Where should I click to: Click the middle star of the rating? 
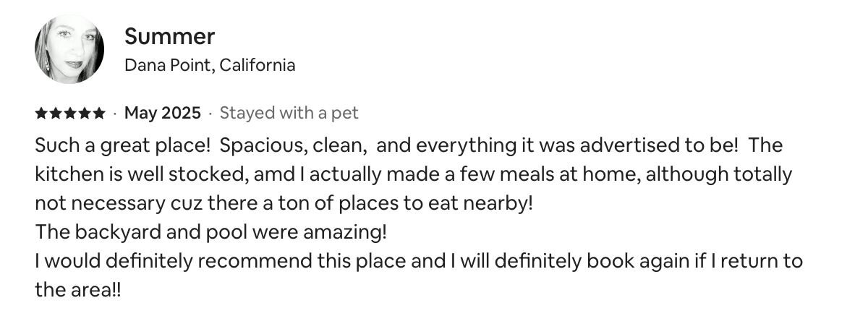point(69,114)
